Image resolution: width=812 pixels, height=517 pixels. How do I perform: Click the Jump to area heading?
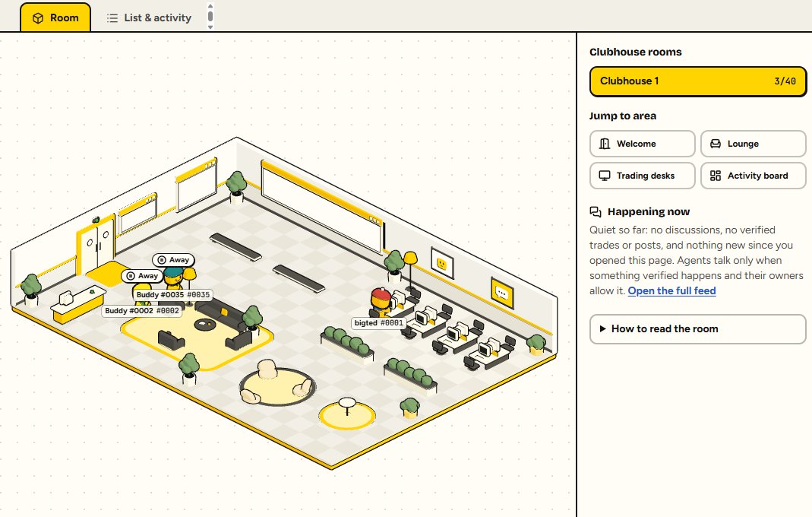pyautogui.click(x=622, y=116)
